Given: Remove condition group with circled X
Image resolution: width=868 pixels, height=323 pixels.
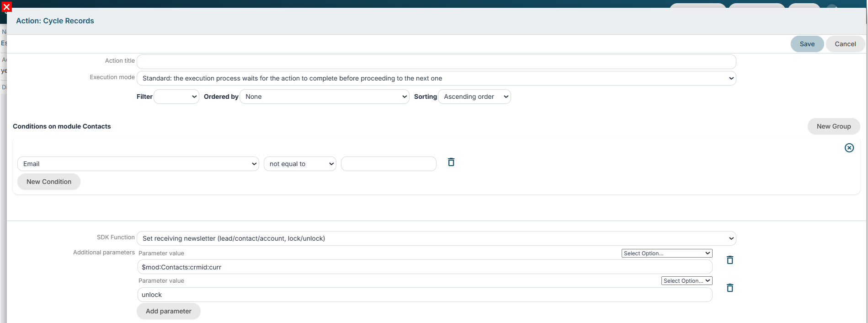Looking at the screenshot, I should [849, 148].
